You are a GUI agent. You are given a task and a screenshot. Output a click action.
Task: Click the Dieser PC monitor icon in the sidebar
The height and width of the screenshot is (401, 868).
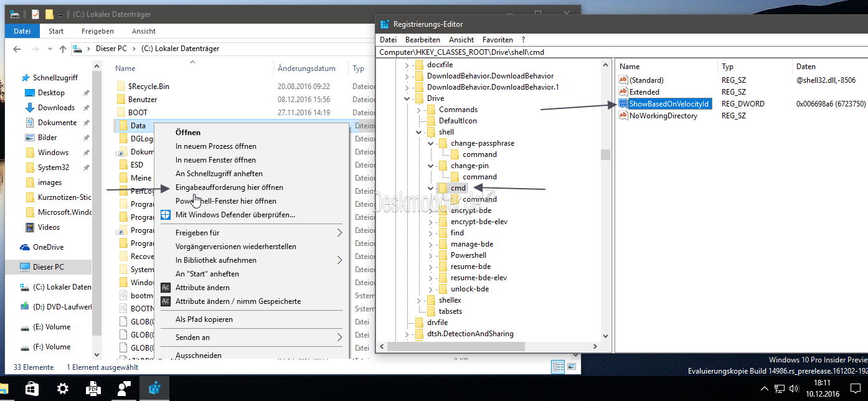25,267
